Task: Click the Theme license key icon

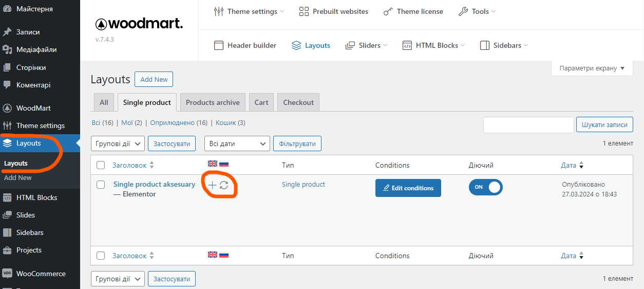Action: (388, 11)
